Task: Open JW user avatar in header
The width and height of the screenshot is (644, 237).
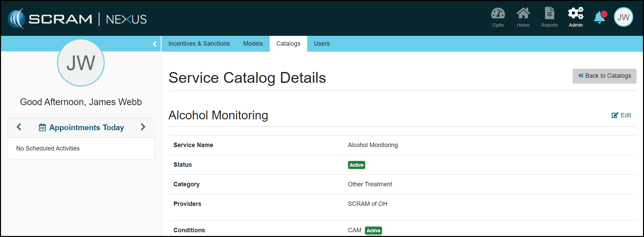Action: (x=623, y=17)
